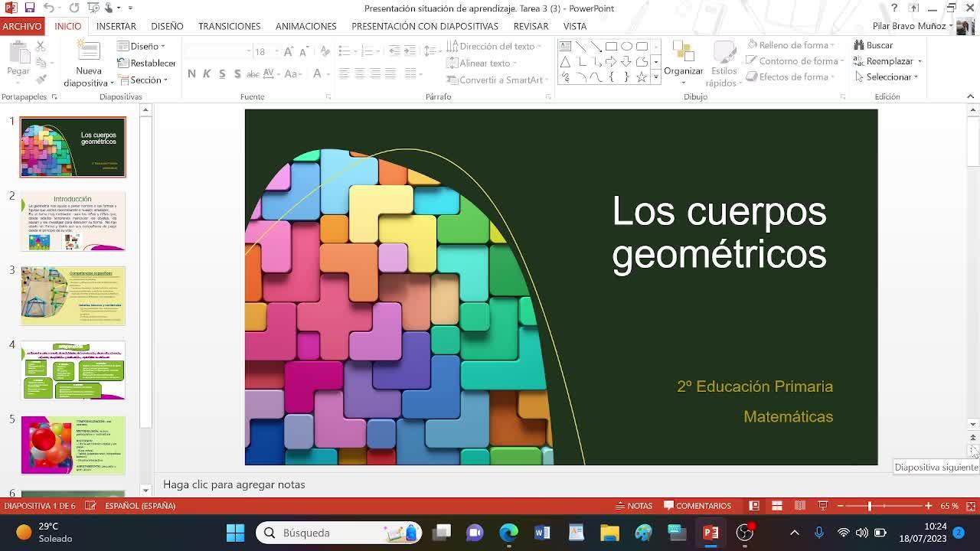
Task: Fit slide to current window
Action: pos(971,506)
